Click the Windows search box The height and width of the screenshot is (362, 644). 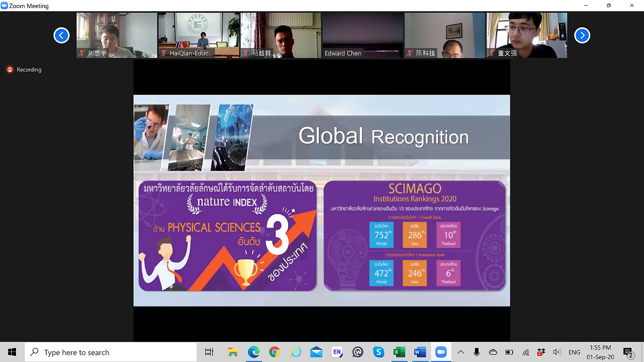(111, 352)
